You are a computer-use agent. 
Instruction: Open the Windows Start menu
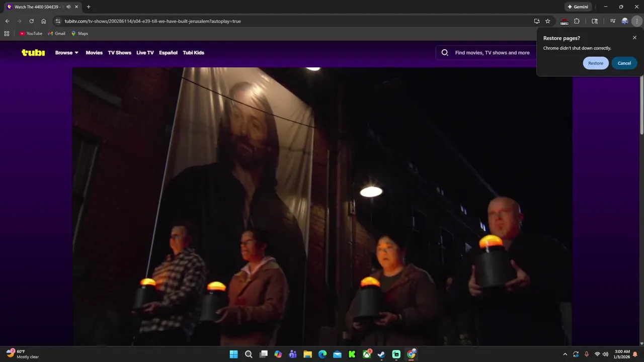click(x=233, y=354)
